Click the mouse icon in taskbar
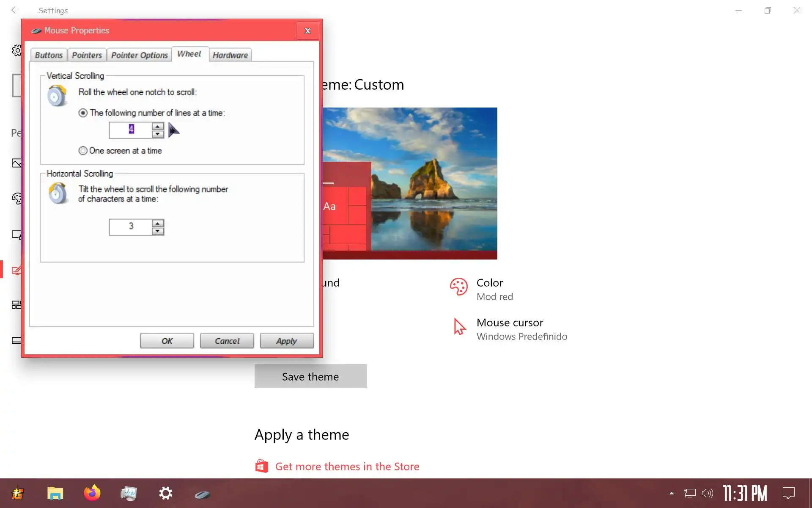 tap(202, 494)
